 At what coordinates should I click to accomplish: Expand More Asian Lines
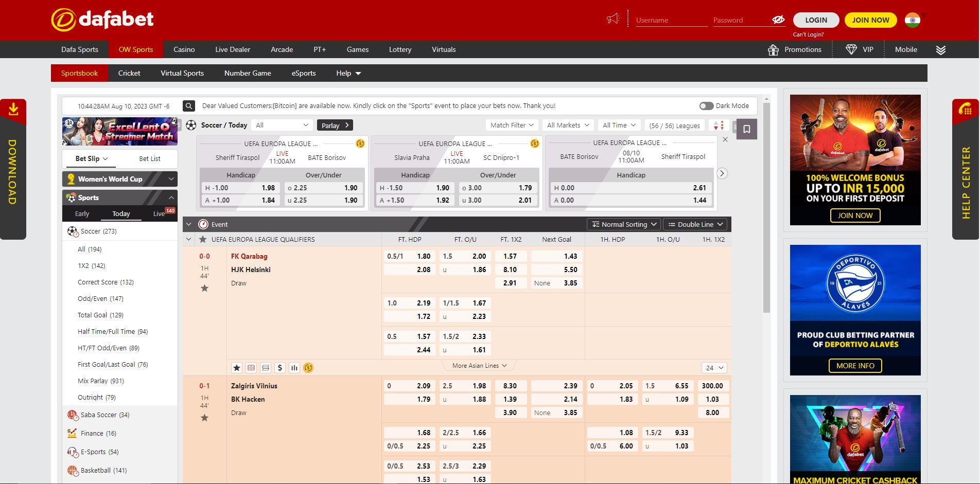(479, 366)
